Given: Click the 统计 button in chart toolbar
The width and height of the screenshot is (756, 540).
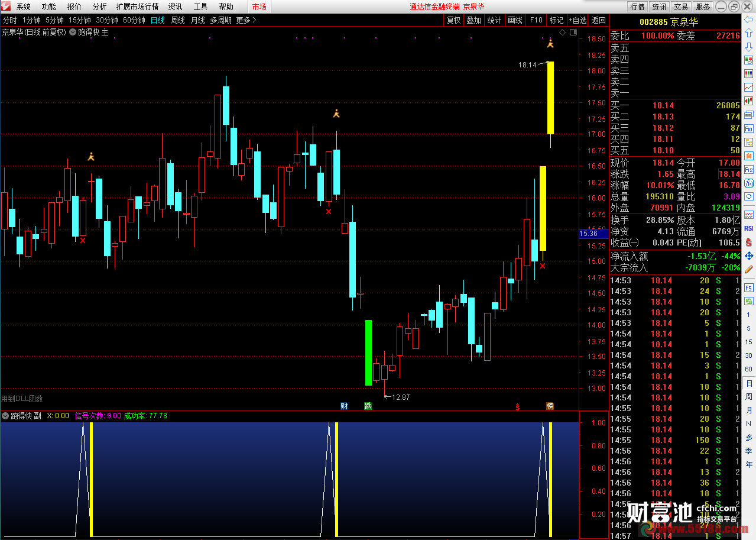Looking at the screenshot, I should point(494,20).
